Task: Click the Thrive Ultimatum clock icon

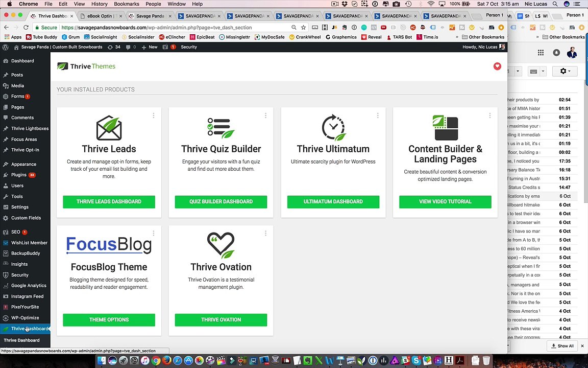Action: point(333,128)
